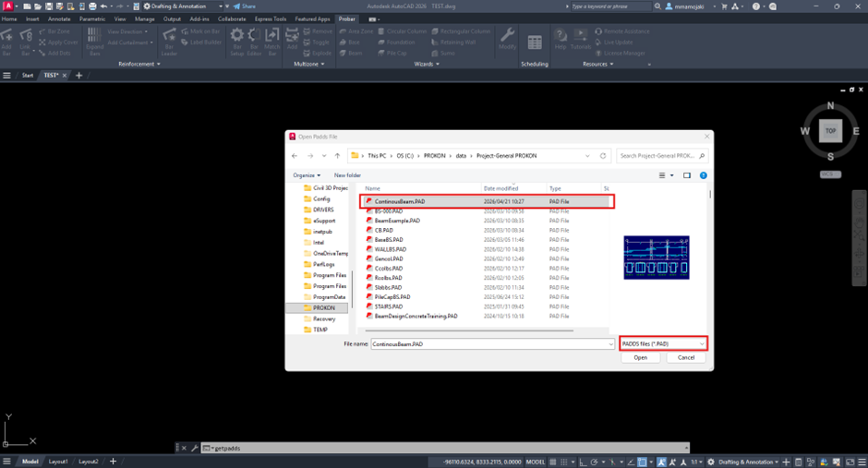Click the Match Bar tool
The image size is (868, 468).
coord(271,41)
